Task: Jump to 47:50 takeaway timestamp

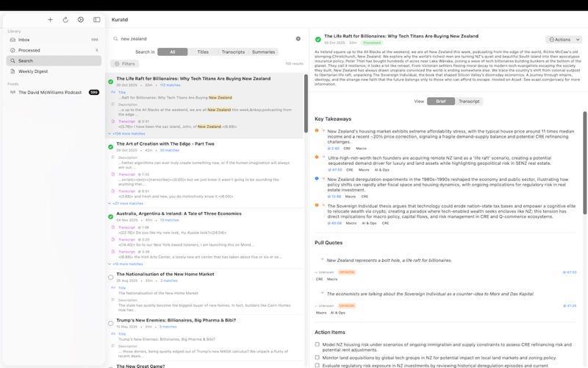Action: [x=335, y=170]
